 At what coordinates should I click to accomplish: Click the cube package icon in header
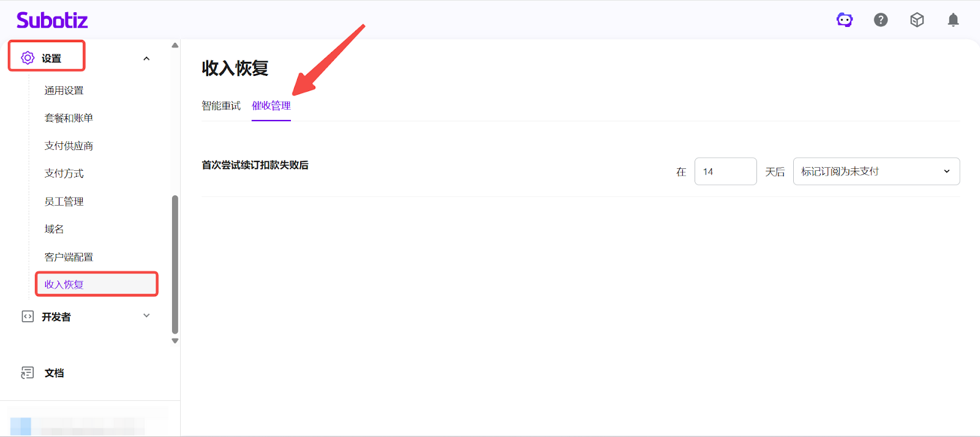click(x=917, y=20)
